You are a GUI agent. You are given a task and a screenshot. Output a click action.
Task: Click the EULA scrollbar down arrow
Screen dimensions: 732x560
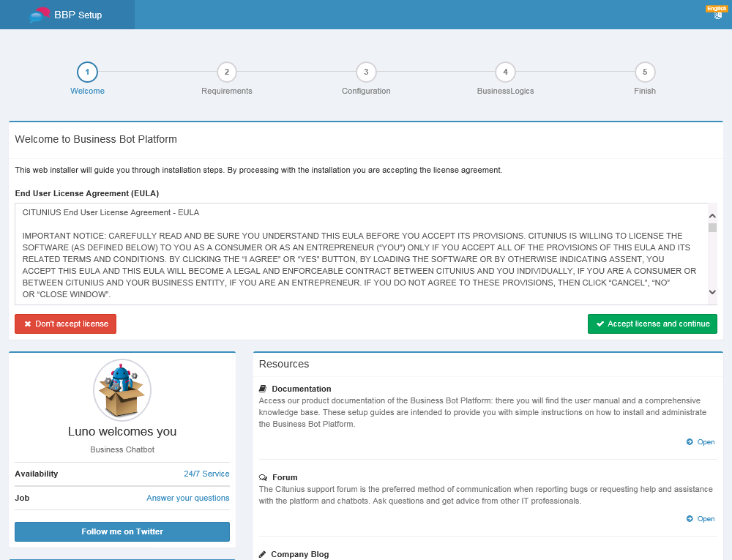tap(712, 292)
